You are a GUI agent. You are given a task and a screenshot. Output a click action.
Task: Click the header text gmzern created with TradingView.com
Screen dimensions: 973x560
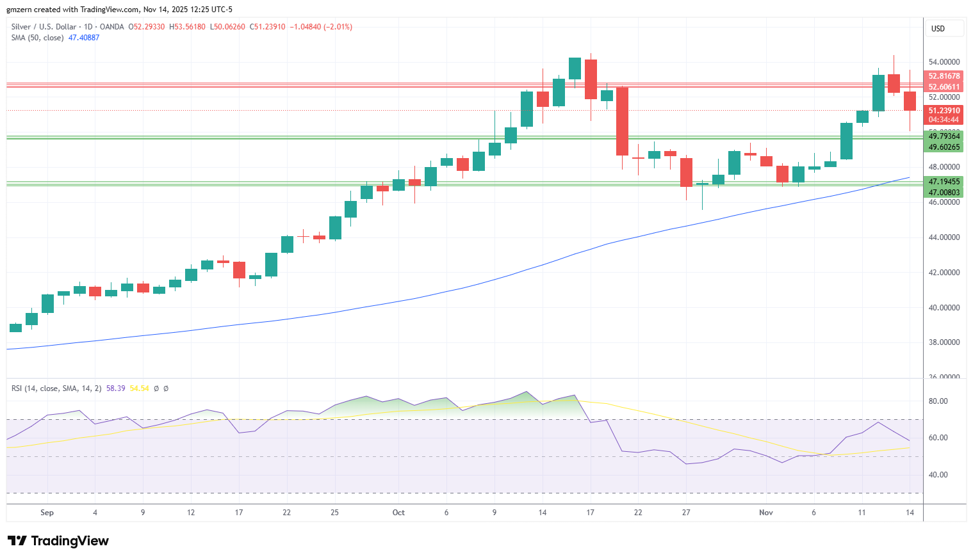click(x=73, y=10)
